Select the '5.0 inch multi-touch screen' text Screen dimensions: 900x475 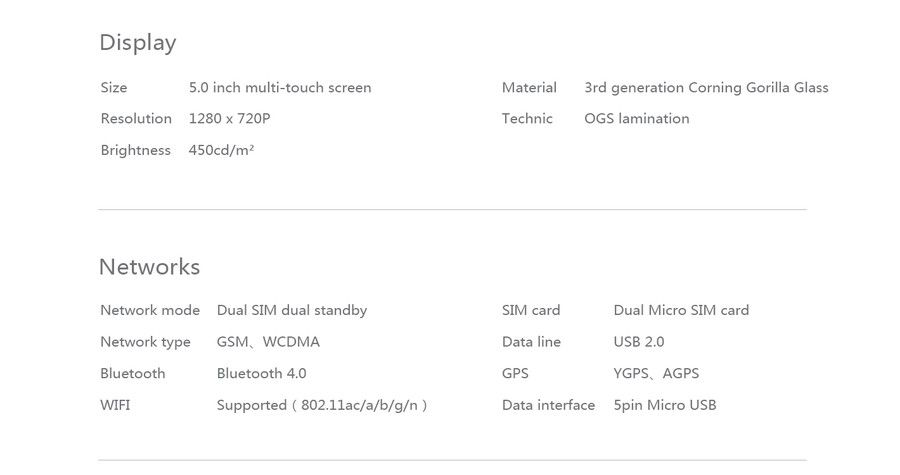point(280,87)
